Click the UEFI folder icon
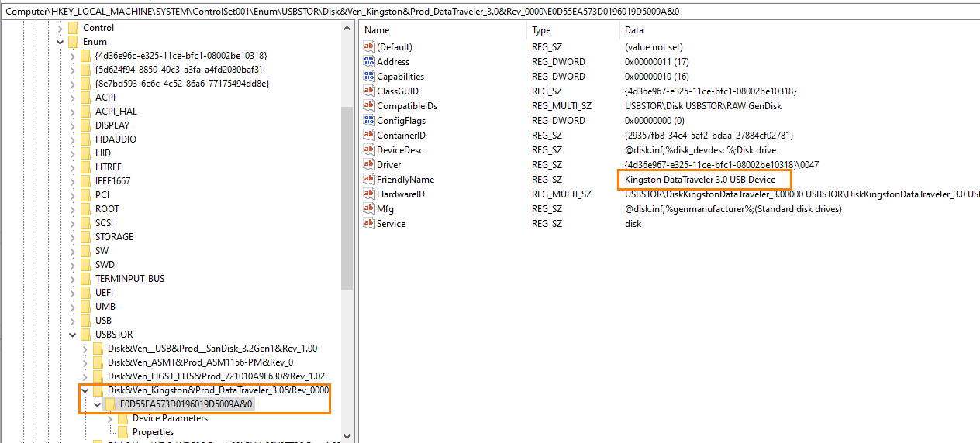980x443 pixels. [85, 293]
